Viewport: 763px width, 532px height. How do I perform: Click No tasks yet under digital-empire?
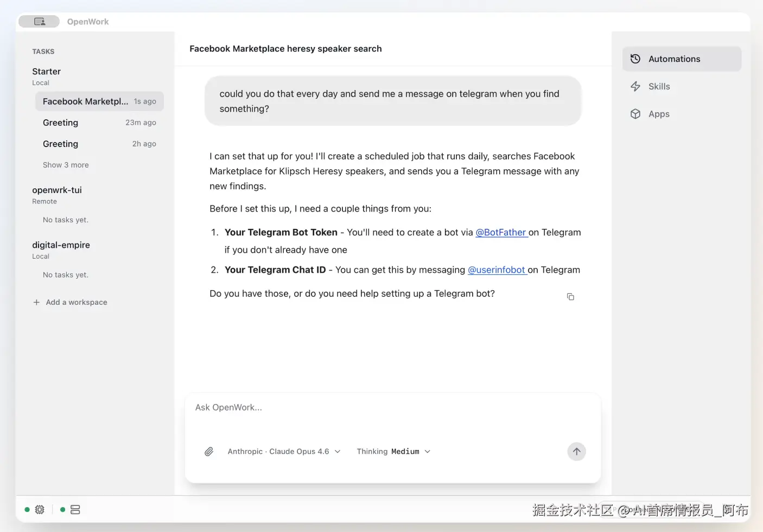point(66,275)
